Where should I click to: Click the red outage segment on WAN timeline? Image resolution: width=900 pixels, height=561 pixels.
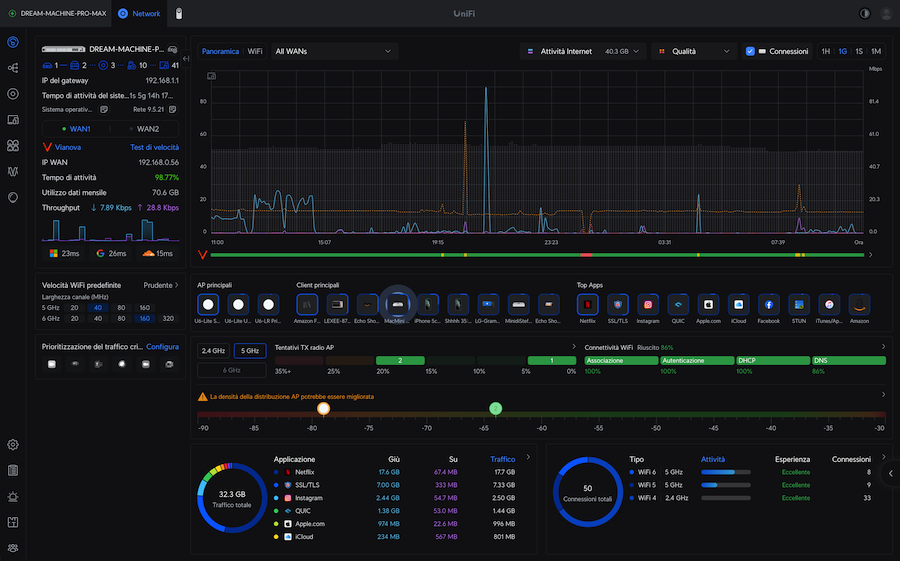(x=586, y=255)
